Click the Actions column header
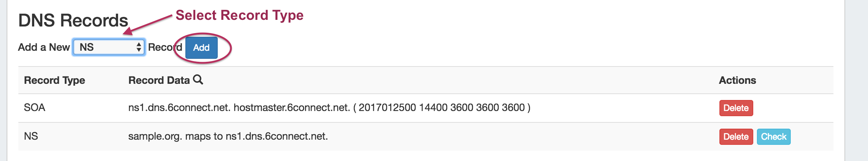Screen dimensions: 868x161 (x=737, y=80)
